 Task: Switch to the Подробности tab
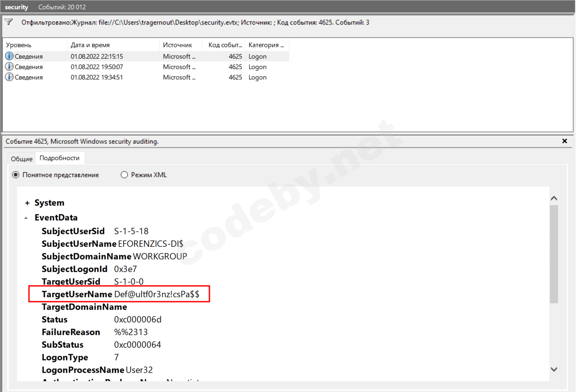pos(60,158)
